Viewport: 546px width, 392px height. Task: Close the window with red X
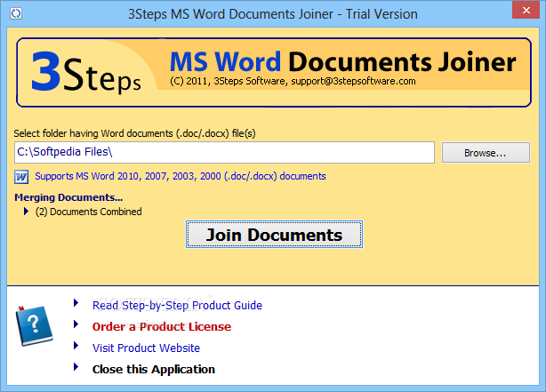[x=526, y=11]
